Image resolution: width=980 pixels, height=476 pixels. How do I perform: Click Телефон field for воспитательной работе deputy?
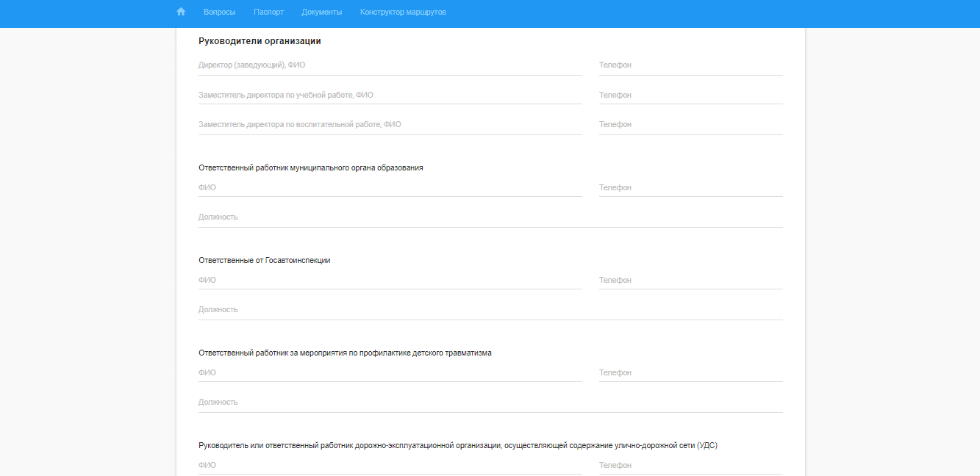(690, 125)
